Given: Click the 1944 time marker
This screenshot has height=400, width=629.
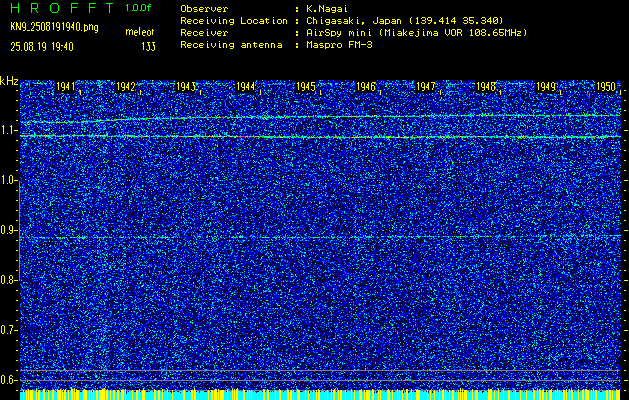Looking at the screenshot, I should pyautogui.click(x=246, y=87).
